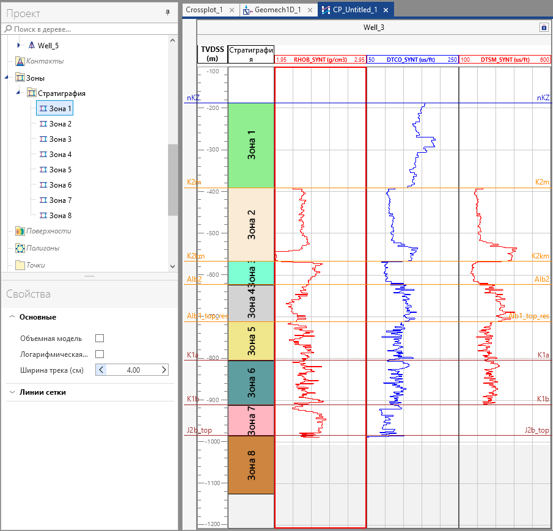Click the Стратиграфия folder icon

32,93
